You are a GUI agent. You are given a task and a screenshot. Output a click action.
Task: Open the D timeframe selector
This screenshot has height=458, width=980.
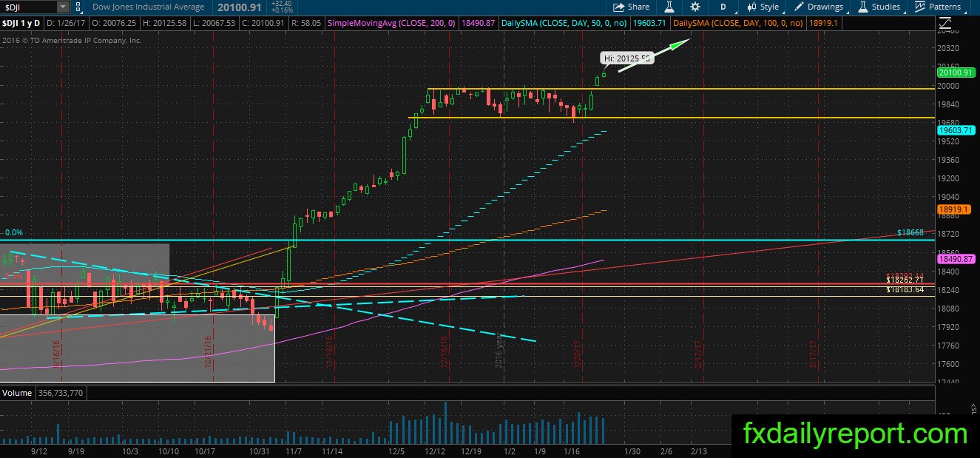pyautogui.click(x=723, y=7)
